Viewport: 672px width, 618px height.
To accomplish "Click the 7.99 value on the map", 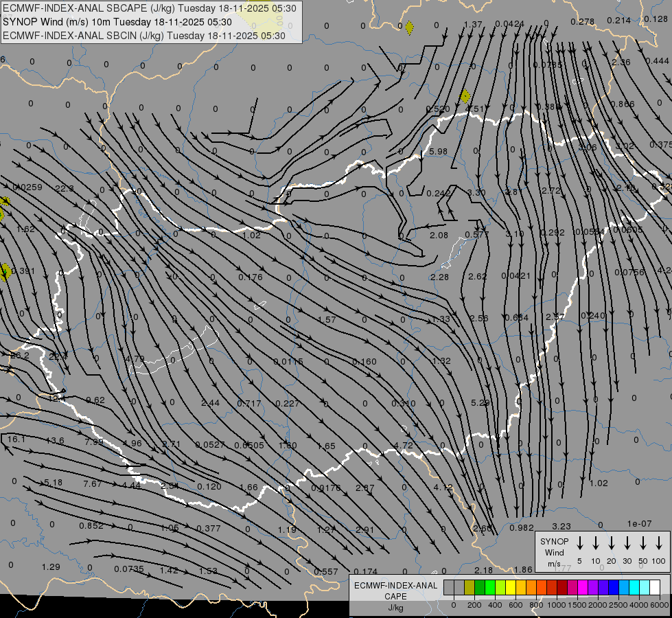I will point(93,442).
